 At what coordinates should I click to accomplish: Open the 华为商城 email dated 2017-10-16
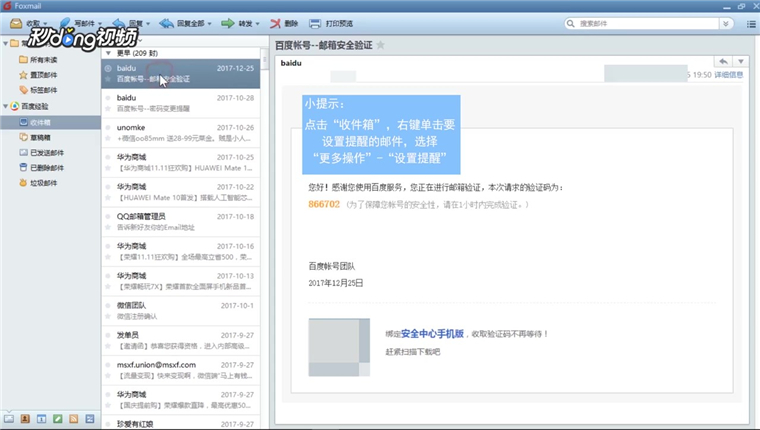pyautogui.click(x=181, y=252)
